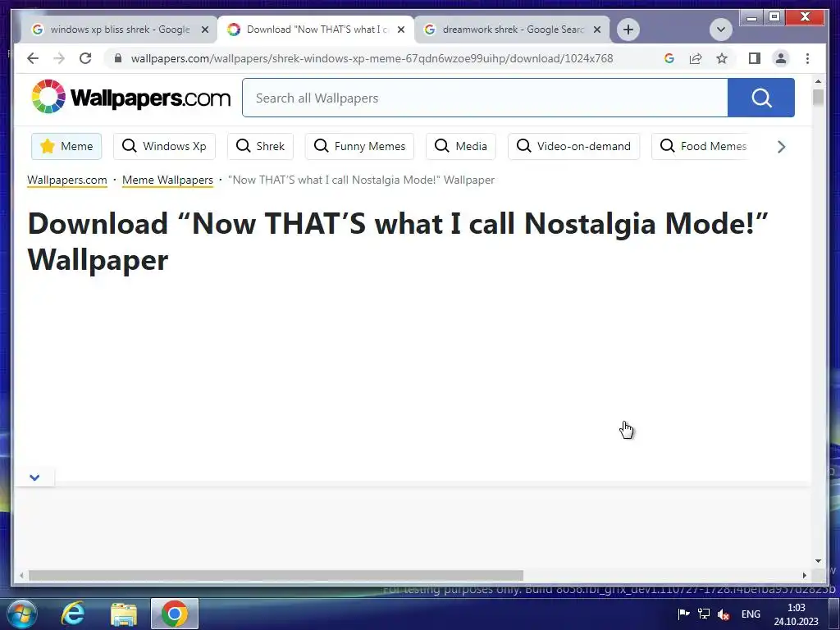Screen dimensions: 840x630
Task: Open the taskbar clock and date
Action: tap(796, 614)
